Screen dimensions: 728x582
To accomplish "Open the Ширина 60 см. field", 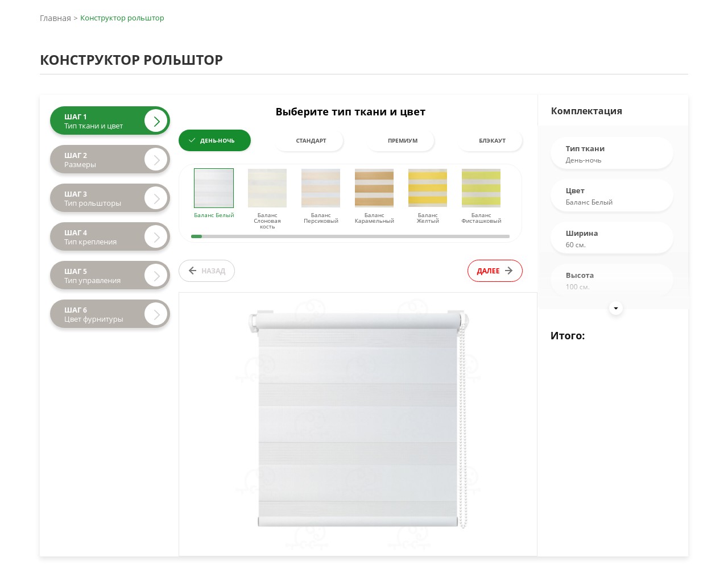I will click(611, 238).
